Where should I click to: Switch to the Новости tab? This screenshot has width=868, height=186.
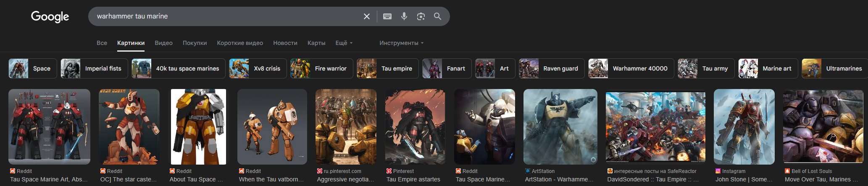pyautogui.click(x=285, y=43)
